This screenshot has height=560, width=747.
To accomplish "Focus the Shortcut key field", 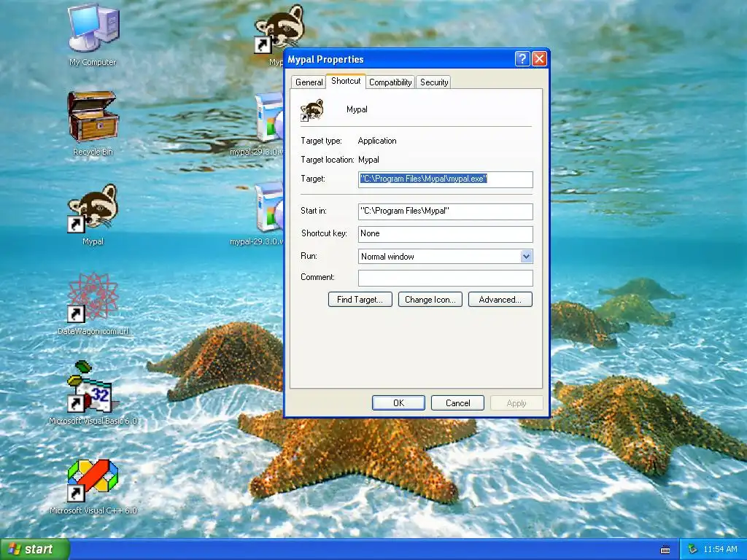I will [x=446, y=233].
